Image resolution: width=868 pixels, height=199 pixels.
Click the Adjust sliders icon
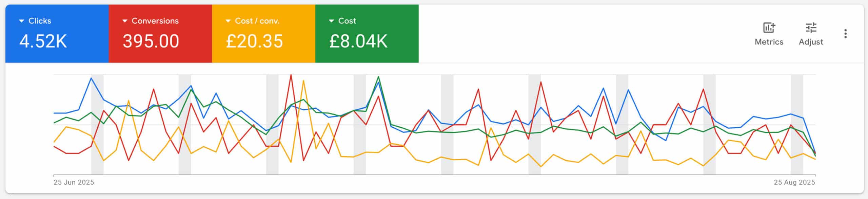coord(811,28)
